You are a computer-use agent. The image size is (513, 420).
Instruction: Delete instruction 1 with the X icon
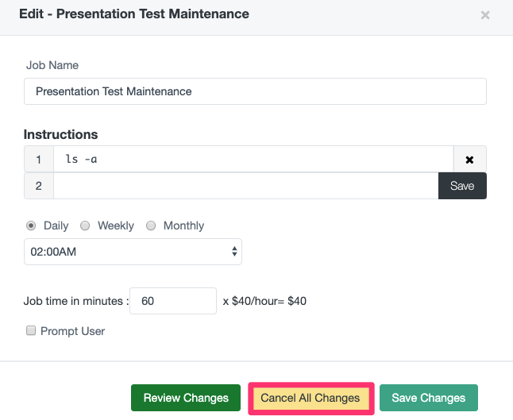click(469, 160)
